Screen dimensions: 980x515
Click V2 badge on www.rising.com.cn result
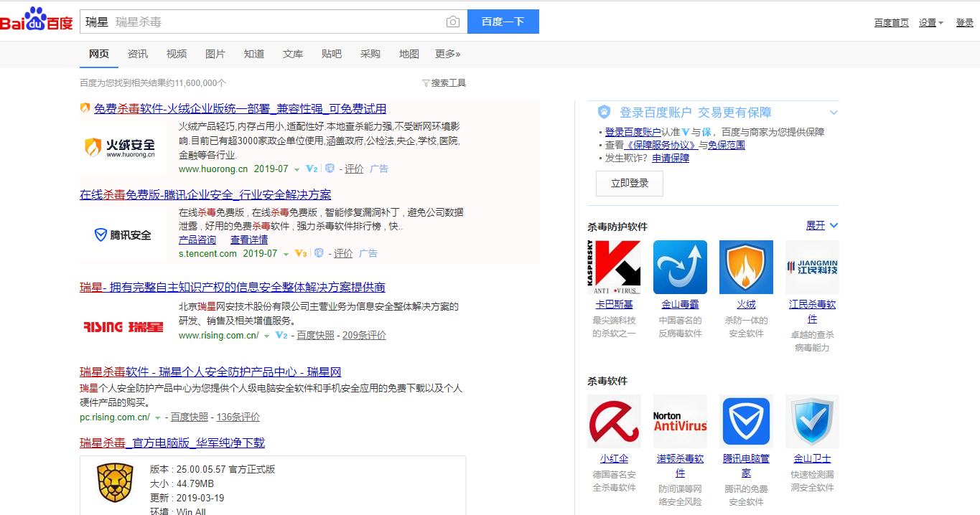click(281, 335)
